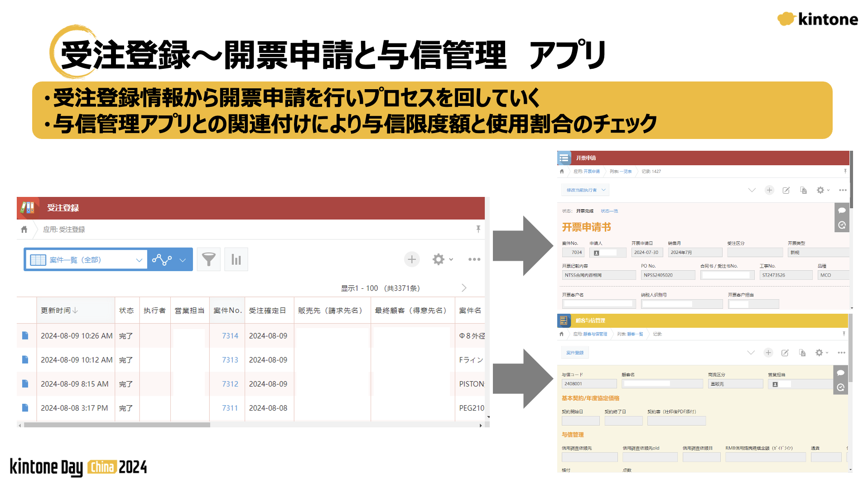The height and width of the screenshot is (488, 868).
Task: Open change history in 开票申请
Action: [842, 225]
